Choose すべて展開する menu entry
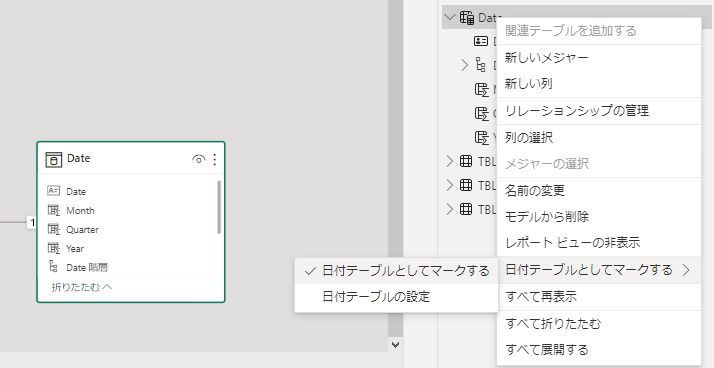The width and height of the screenshot is (714, 368). (598, 350)
